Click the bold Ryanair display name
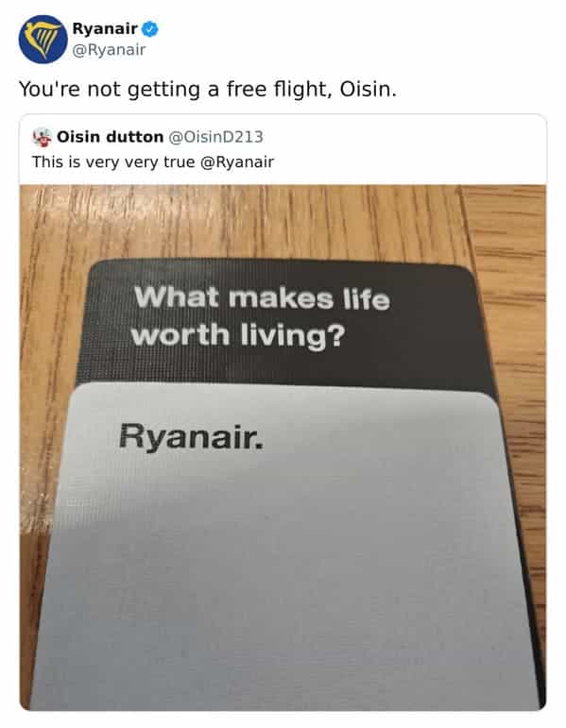The height and width of the screenshot is (728, 566). pos(105,28)
